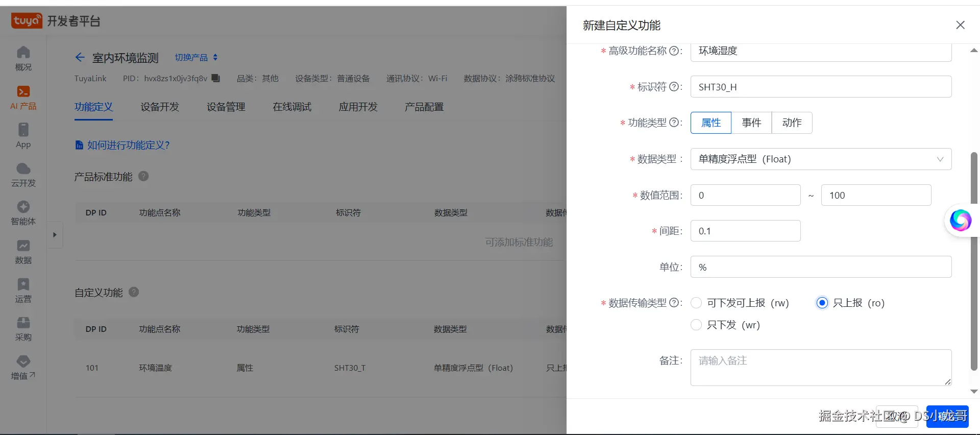Viewport: 980px width, 435px height.
Task: Click the help icon beside 数据传输类型
Action: [x=674, y=303]
